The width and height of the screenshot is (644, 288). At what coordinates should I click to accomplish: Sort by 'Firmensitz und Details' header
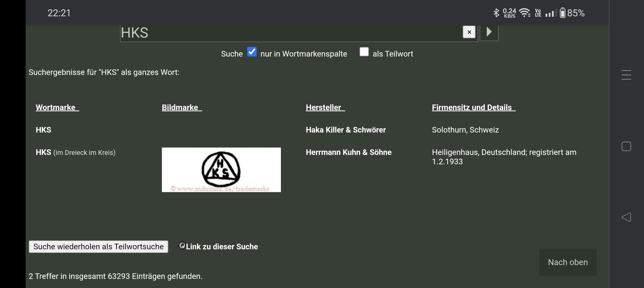click(x=474, y=107)
